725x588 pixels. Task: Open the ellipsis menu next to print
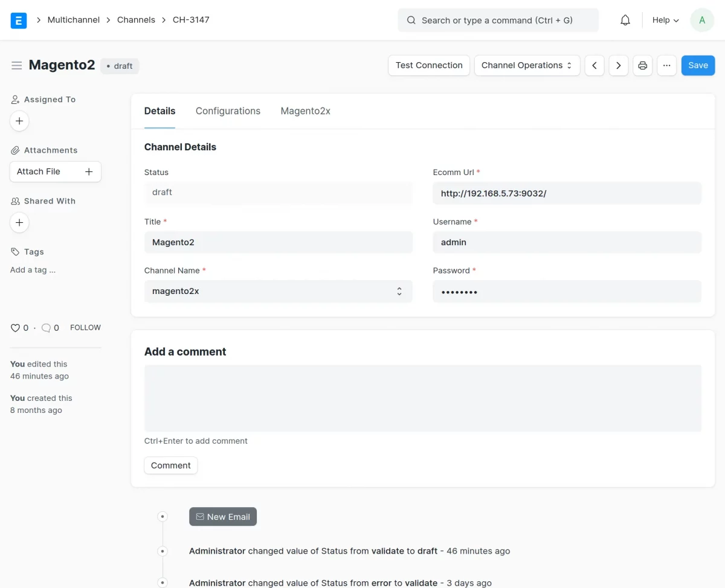click(666, 65)
